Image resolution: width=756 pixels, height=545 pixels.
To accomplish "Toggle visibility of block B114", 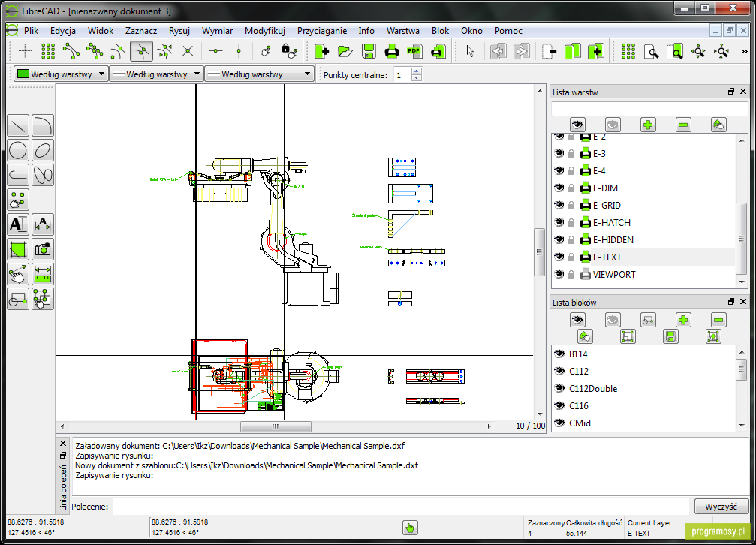I will (x=559, y=354).
